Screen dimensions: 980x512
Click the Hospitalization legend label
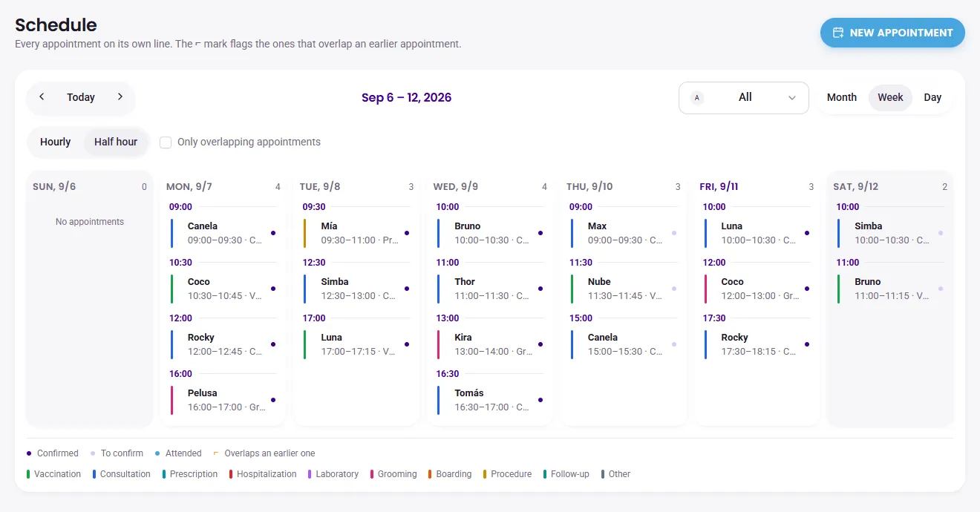point(267,474)
